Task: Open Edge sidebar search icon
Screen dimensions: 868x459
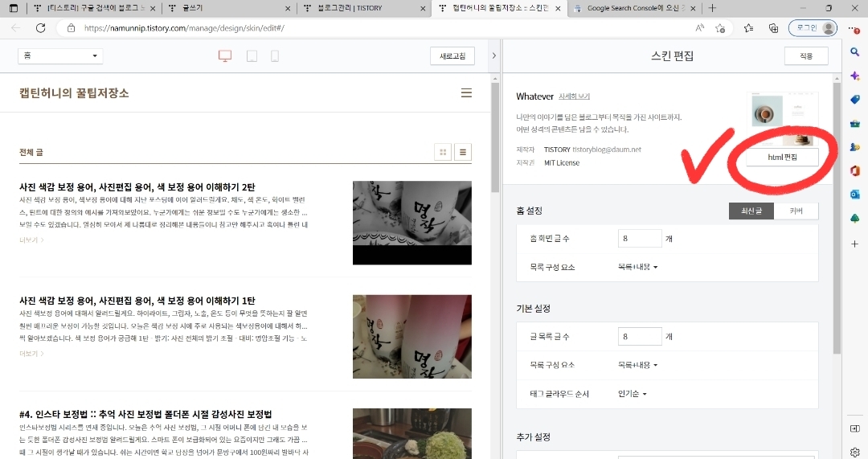Action: [854, 52]
